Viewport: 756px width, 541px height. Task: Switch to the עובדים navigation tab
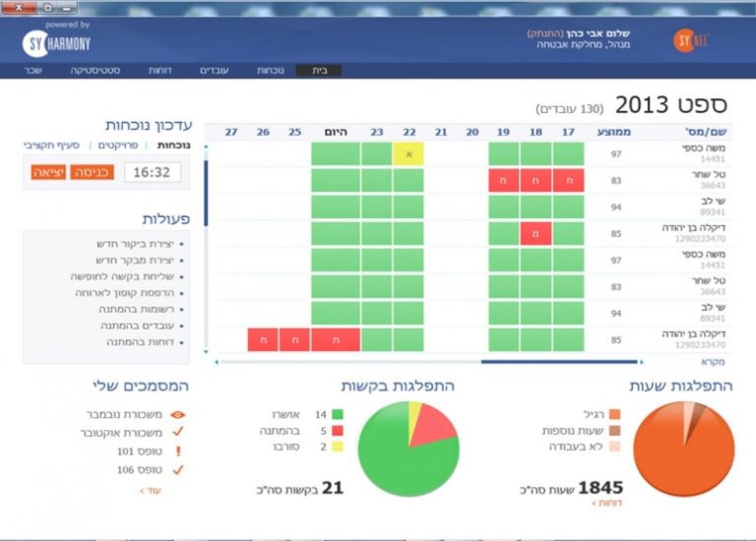click(216, 71)
